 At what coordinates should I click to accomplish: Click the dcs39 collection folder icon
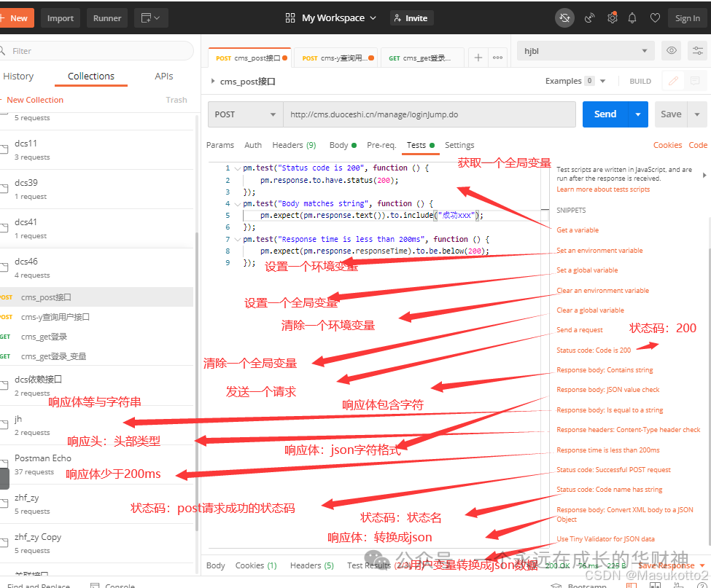pos(4,189)
